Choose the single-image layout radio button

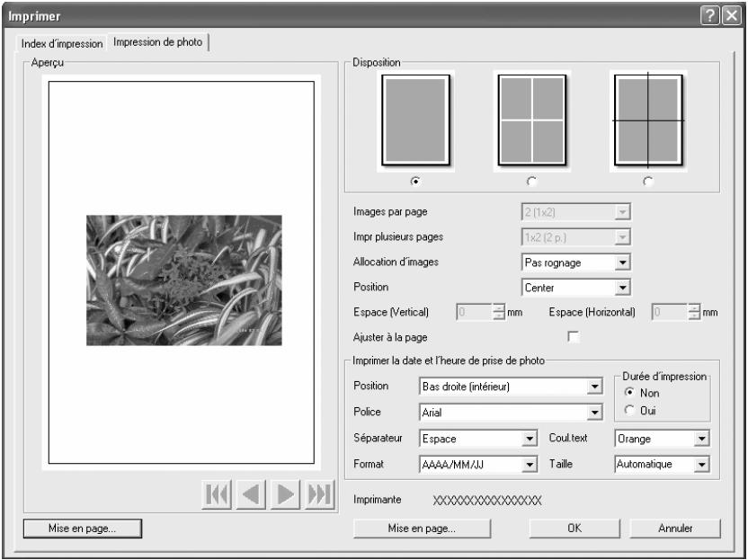coord(415,182)
